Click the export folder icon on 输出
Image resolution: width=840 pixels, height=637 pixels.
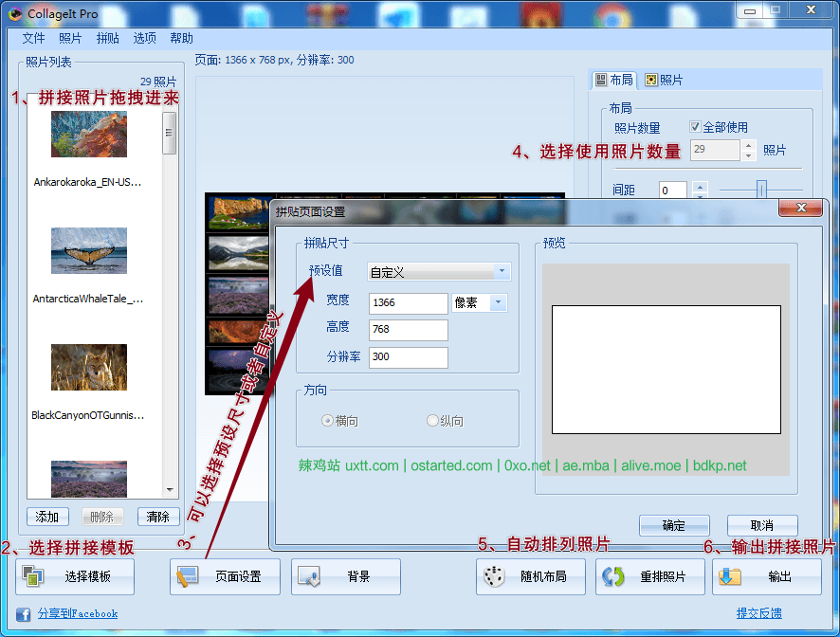[730, 576]
